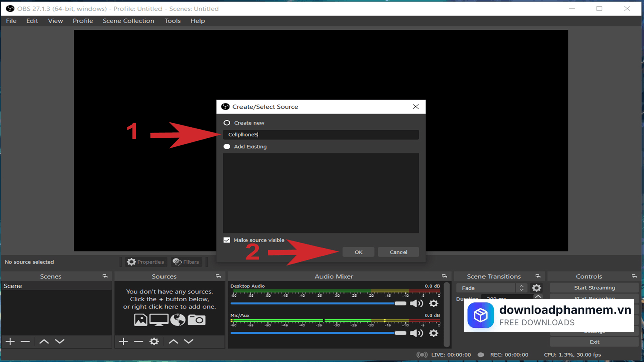
Task: Remove source using the minus icon
Action: point(139,342)
